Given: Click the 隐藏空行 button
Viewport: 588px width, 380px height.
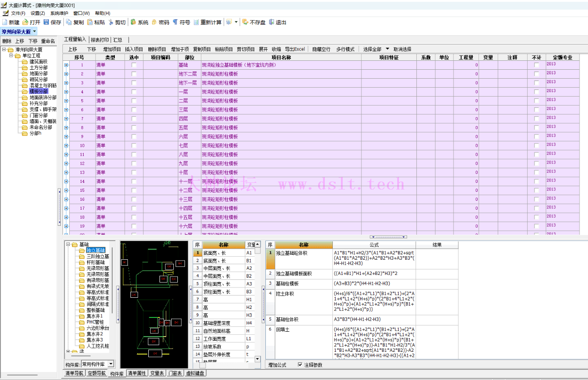Looking at the screenshot, I should tap(321, 49).
